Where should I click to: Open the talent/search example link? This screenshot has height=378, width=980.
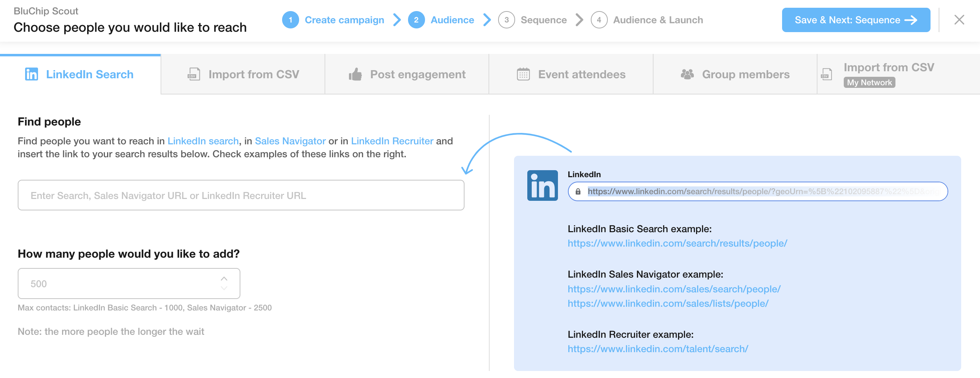658,349
